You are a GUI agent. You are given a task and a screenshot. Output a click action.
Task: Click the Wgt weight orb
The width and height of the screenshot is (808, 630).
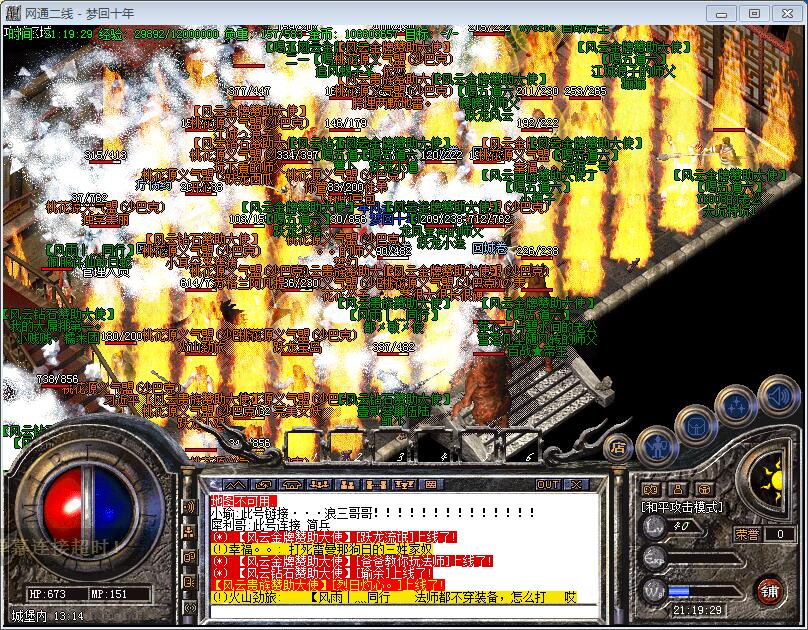pos(654,591)
